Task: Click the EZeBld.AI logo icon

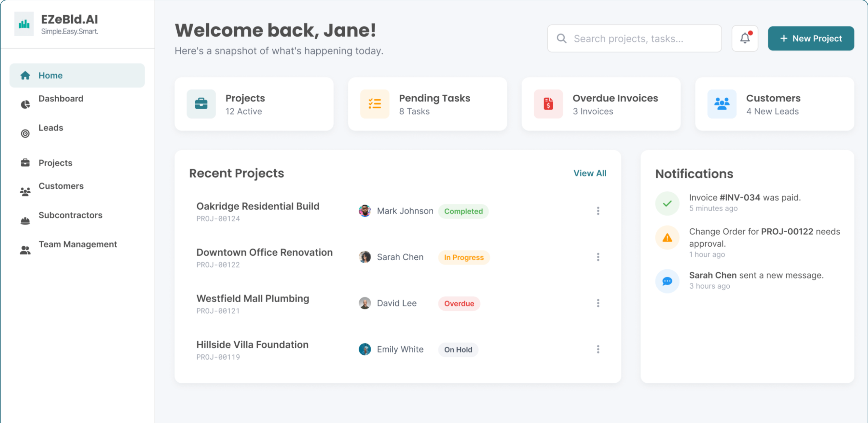Action: point(23,24)
